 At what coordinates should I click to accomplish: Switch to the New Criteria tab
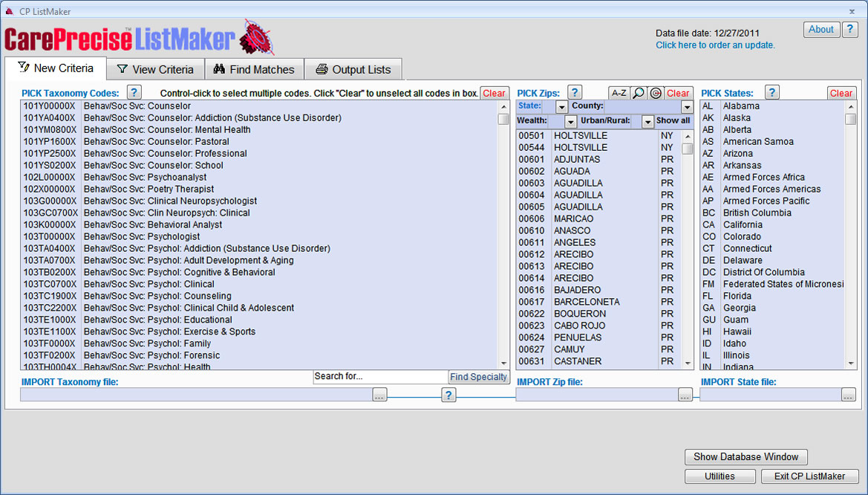tap(56, 68)
